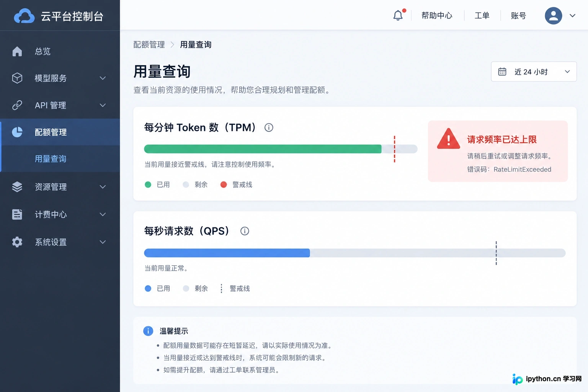Click the link icon for API 管理
The width and height of the screenshot is (588, 392).
17,105
